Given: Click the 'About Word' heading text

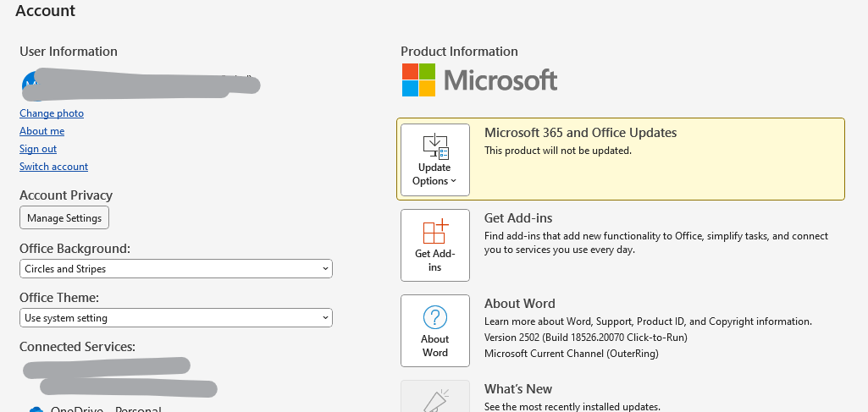Looking at the screenshot, I should click(x=520, y=304).
